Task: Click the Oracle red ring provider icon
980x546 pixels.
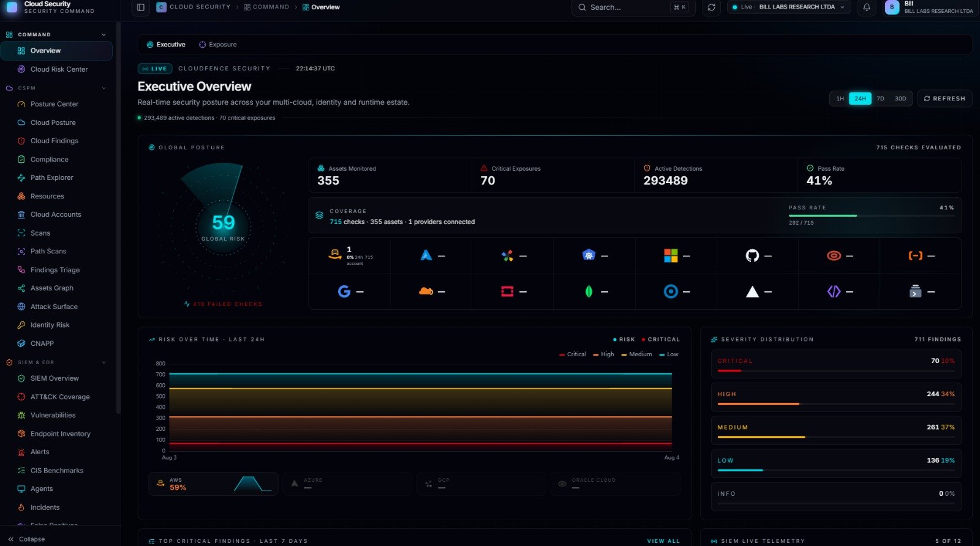Action: (834, 255)
